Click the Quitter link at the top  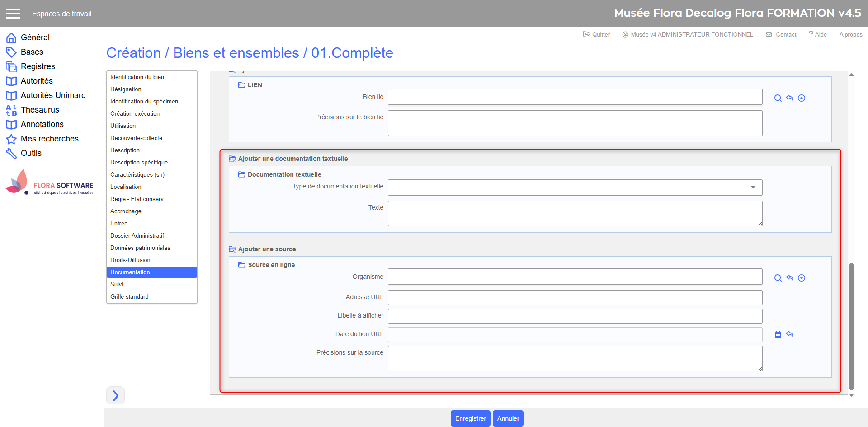coord(596,34)
